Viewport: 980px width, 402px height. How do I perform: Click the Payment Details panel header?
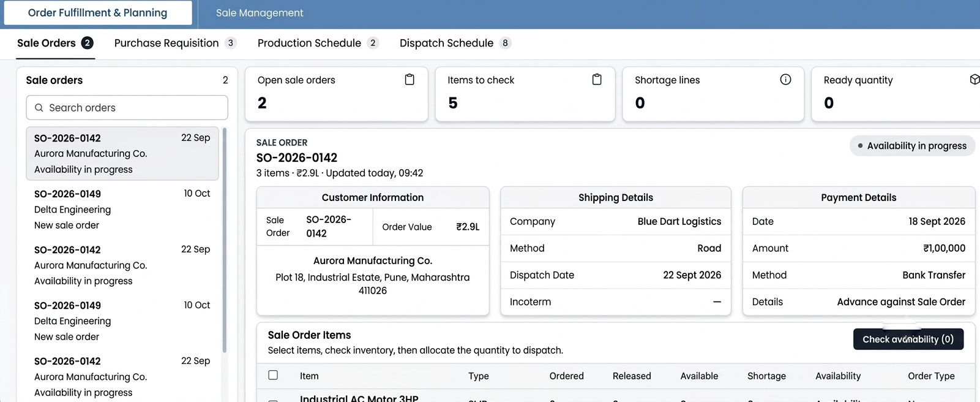pos(859,198)
